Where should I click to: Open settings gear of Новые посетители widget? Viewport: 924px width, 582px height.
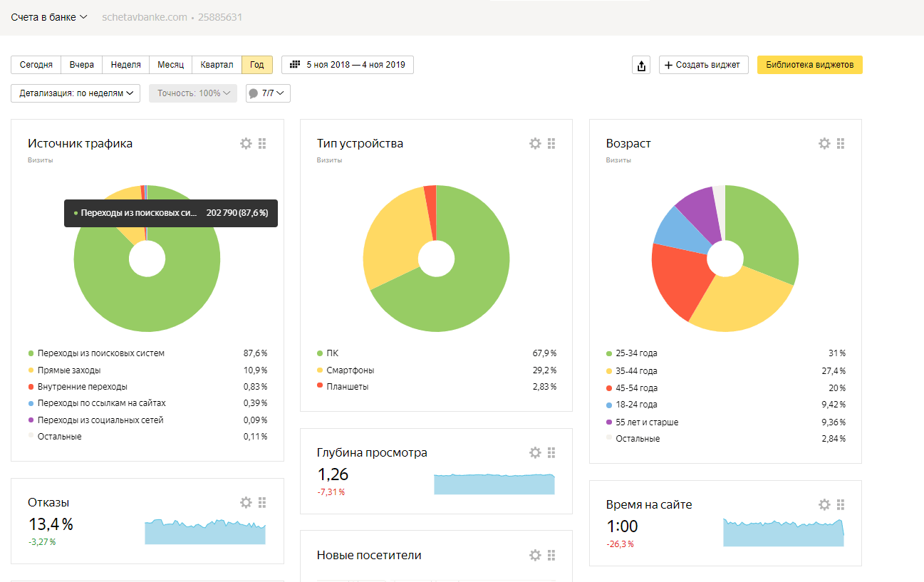[535, 555]
